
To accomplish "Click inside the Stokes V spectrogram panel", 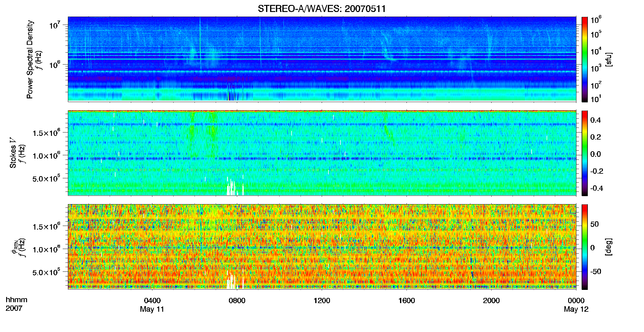I will click(x=322, y=153).
